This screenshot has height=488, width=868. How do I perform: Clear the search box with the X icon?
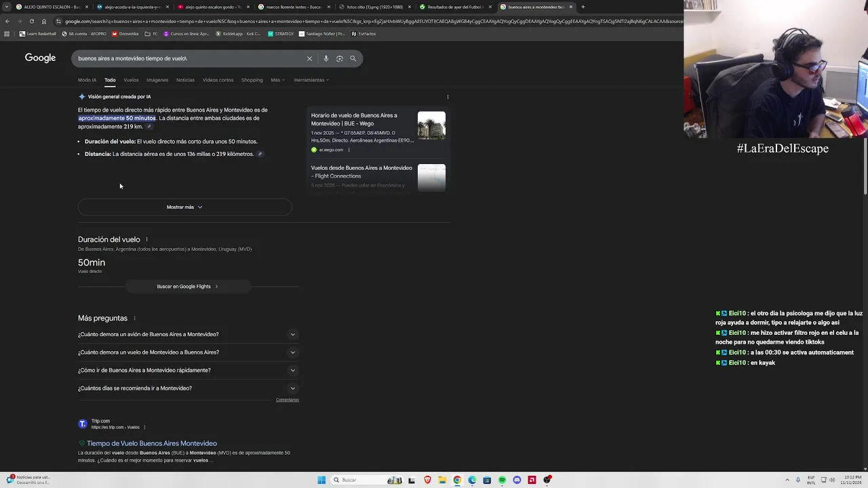309,58
